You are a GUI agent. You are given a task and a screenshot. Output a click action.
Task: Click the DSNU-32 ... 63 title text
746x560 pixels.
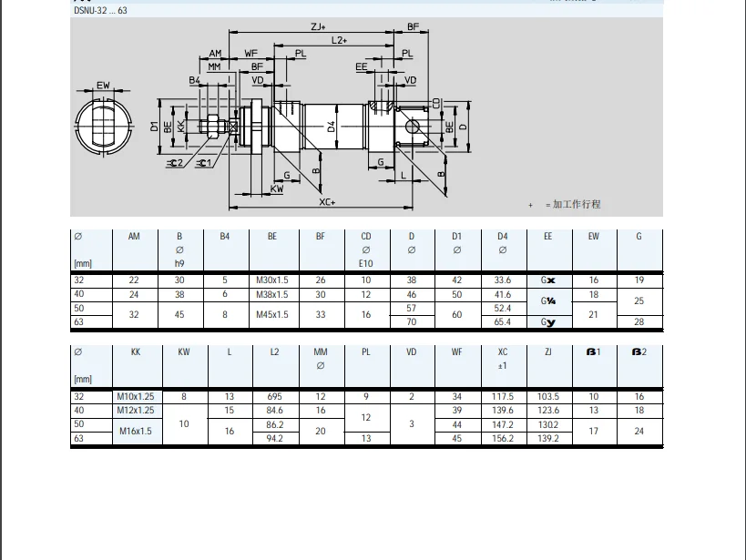pos(100,10)
